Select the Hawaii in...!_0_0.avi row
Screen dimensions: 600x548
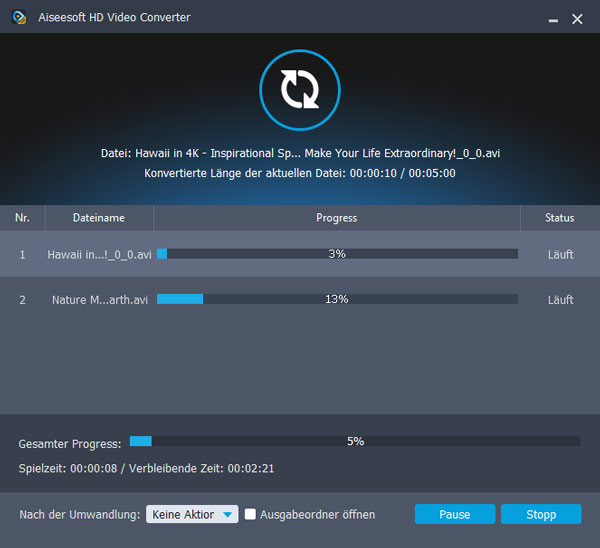click(x=99, y=254)
